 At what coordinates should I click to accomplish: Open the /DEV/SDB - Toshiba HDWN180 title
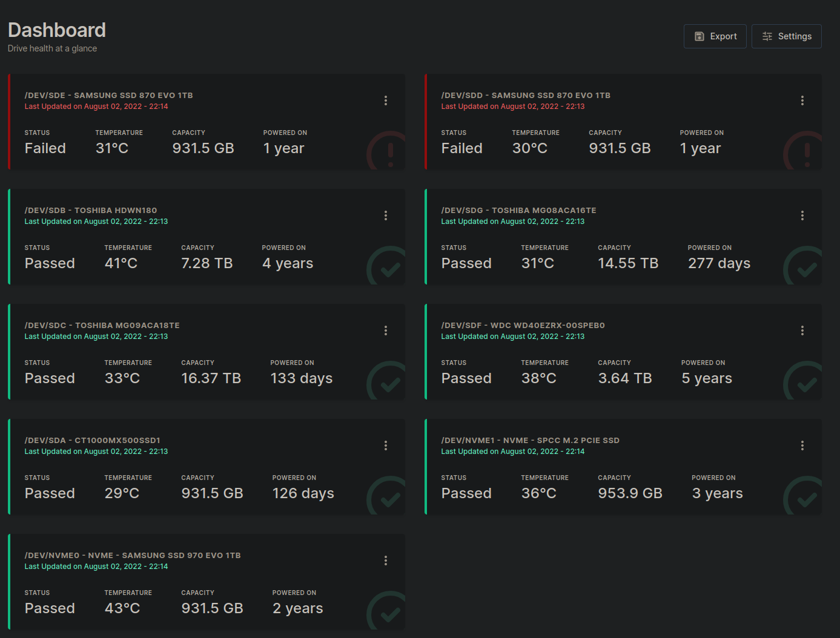click(91, 211)
